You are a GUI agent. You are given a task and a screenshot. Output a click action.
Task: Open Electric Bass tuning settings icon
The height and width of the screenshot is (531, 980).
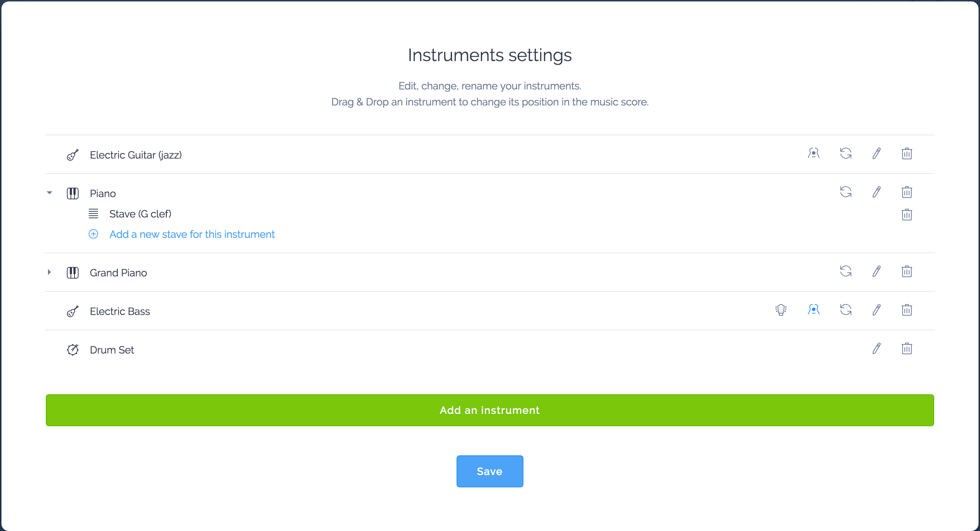pos(781,310)
